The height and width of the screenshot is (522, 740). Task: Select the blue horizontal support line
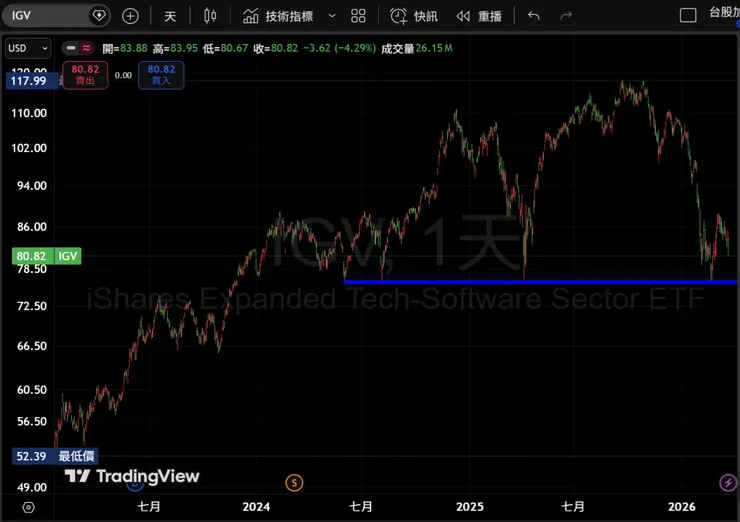tap(540, 282)
